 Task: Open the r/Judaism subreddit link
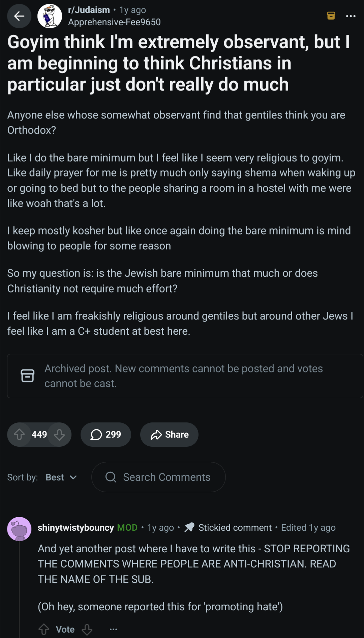coord(89,10)
